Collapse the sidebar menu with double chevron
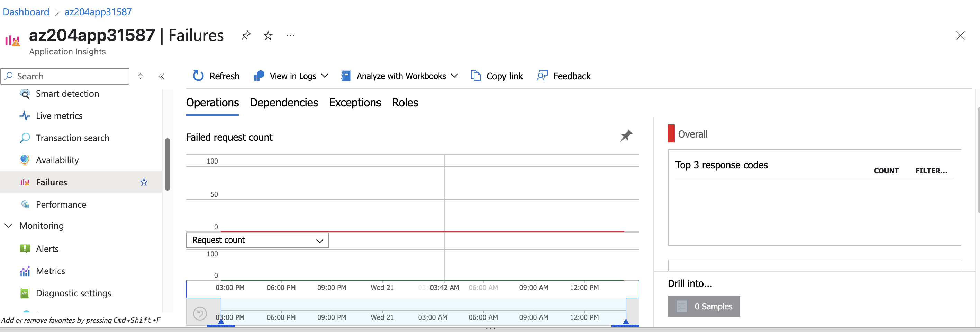980x332 pixels. coord(161,76)
